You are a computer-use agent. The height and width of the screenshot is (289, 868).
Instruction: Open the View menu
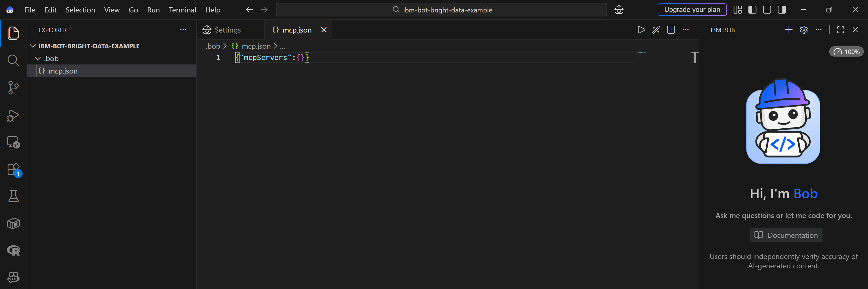pyautogui.click(x=112, y=10)
